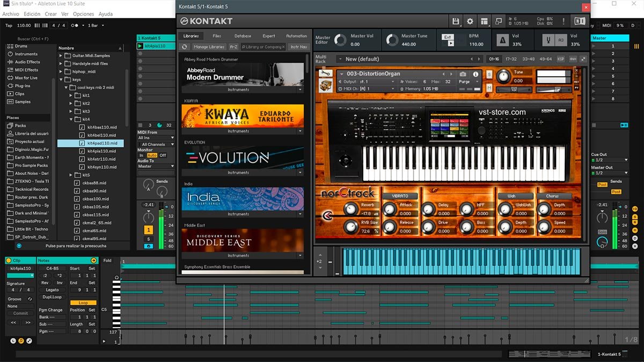This screenshot has width=644, height=362.
Task: Open the Audio To Master dropdown
Action: pyautogui.click(x=156, y=166)
